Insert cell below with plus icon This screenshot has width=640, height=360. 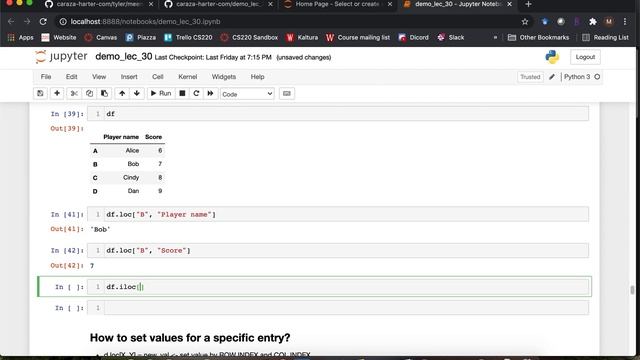57,93
